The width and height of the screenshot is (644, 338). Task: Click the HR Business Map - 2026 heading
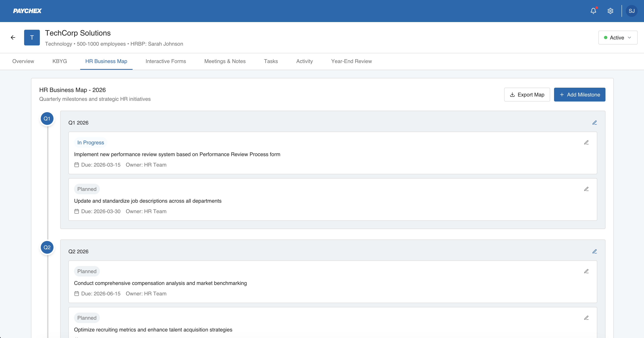click(73, 90)
